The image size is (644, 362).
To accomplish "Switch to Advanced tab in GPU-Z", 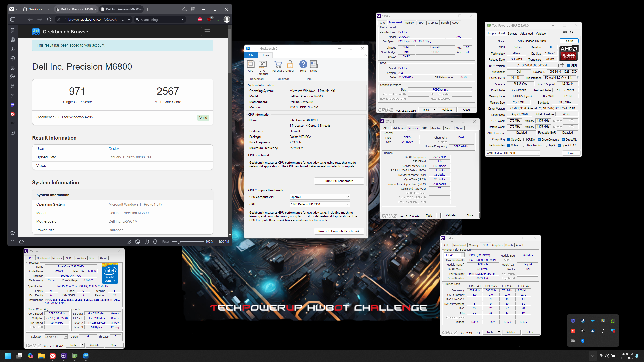I will pos(527,33).
